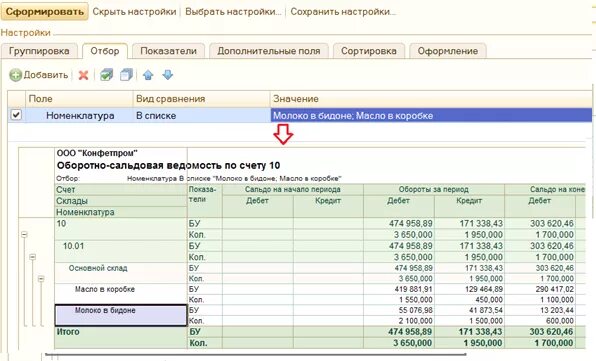
Task: Click quantity value 2 100,000
Action: [415, 321]
